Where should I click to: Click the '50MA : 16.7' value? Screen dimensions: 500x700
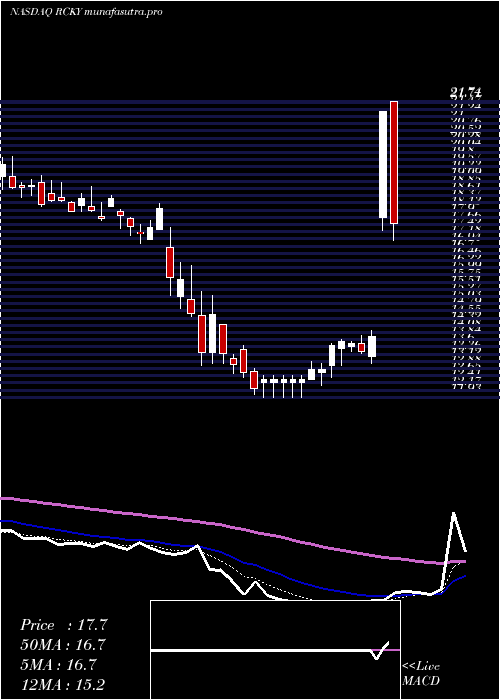tap(63, 645)
